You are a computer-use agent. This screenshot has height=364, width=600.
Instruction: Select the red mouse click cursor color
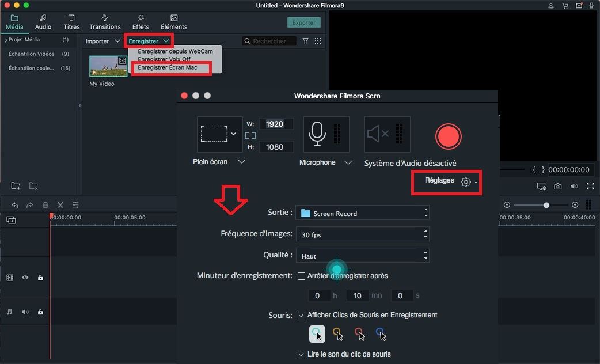pyautogui.click(x=360, y=333)
